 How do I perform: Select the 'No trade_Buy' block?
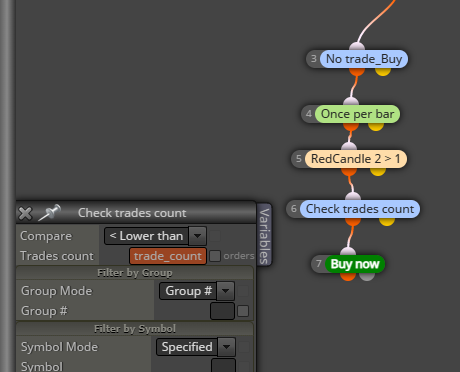(364, 59)
